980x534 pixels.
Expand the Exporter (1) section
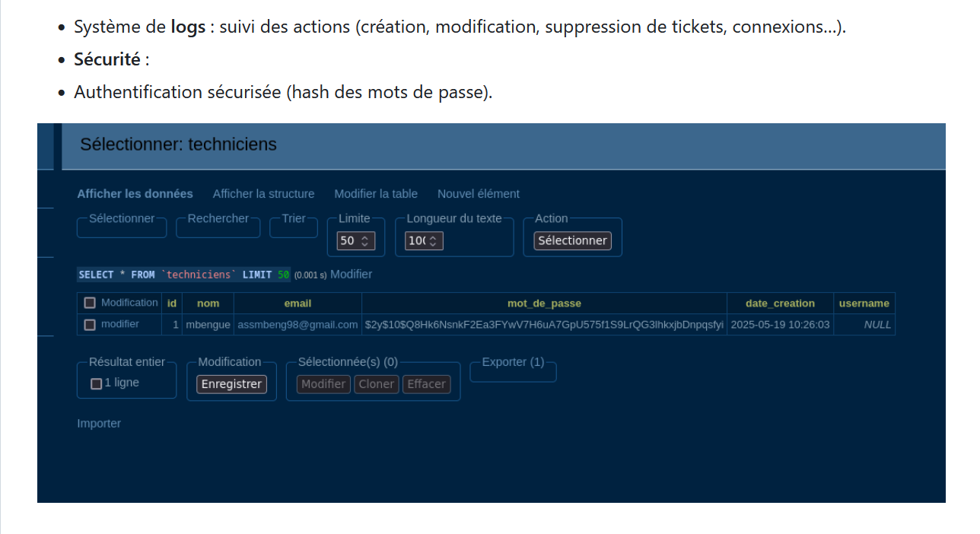point(513,362)
